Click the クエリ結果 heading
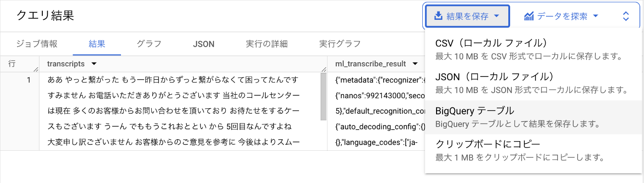This screenshot has width=644, height=183. (45, 16)
